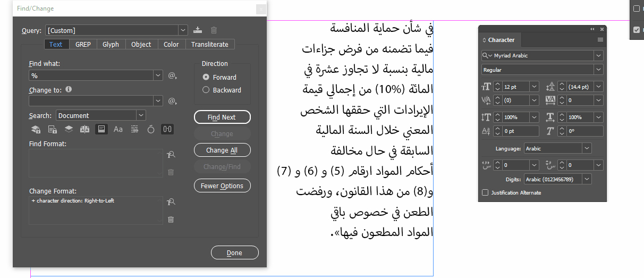This screenshot has height=278, width=644.
Task: Expand the Change to history dropdown
Action: (158, 100)
